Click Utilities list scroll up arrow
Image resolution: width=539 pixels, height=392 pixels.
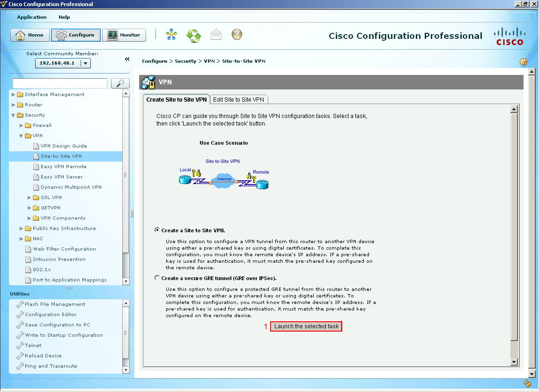pos(126,303)
